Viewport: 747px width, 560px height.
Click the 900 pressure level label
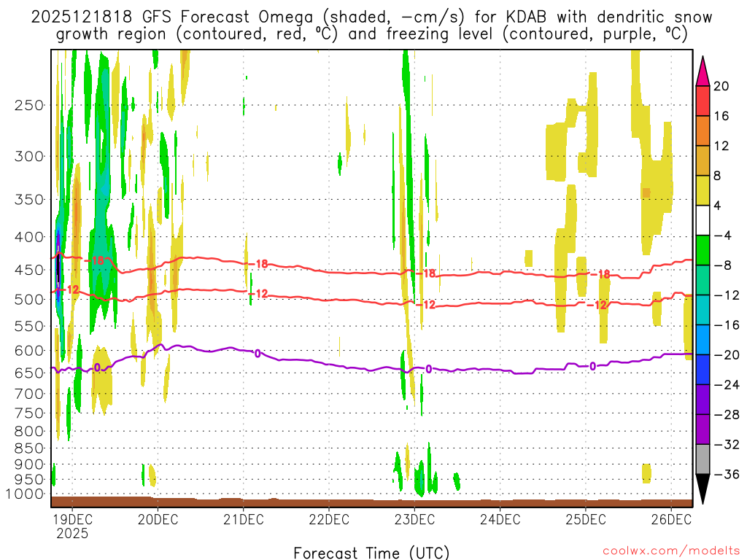click(29, 464)
